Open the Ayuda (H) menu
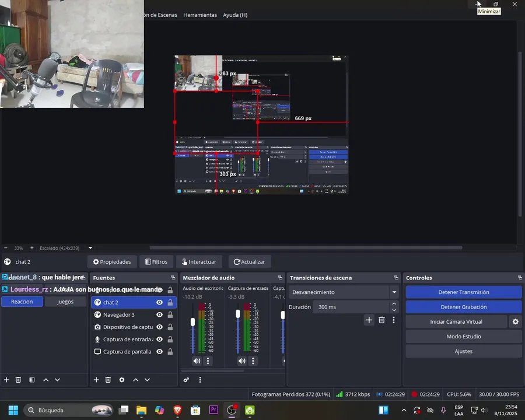Viewport: 525px width, 420px height. pos(235,15)
